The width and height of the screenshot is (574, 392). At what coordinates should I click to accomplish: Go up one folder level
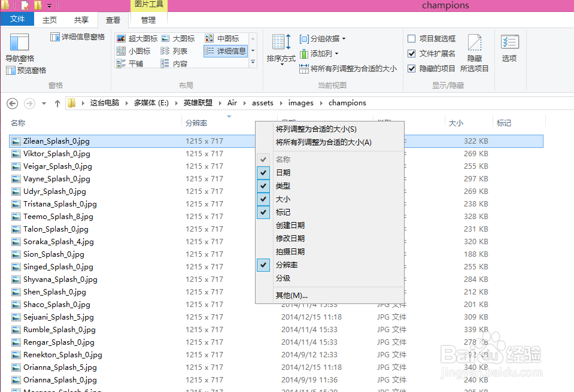[x=57, y=103]
